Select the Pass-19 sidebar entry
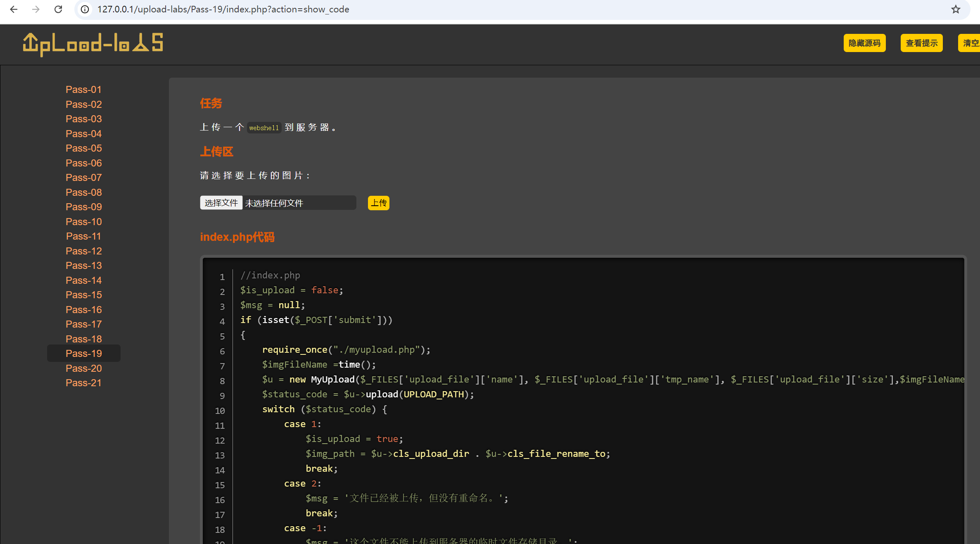This screenshot has width=980, height=544. coord(83,354)
